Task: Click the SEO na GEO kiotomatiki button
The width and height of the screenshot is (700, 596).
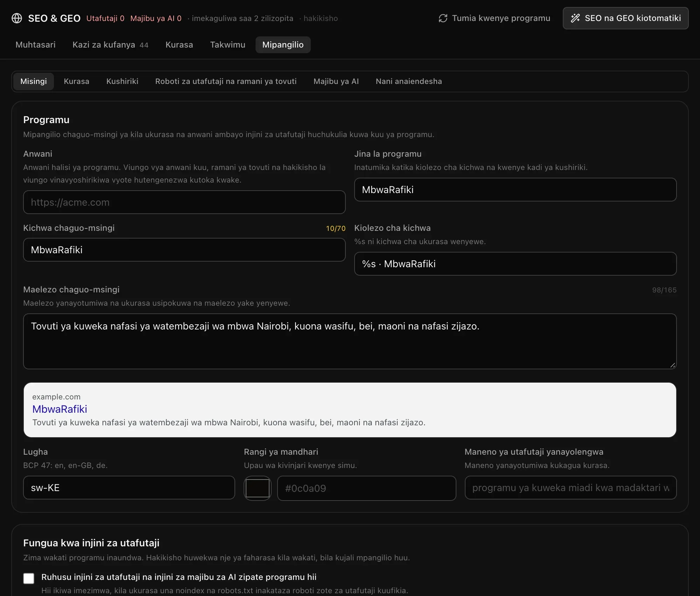Action: pyautogui.click(x=625, y=18)
